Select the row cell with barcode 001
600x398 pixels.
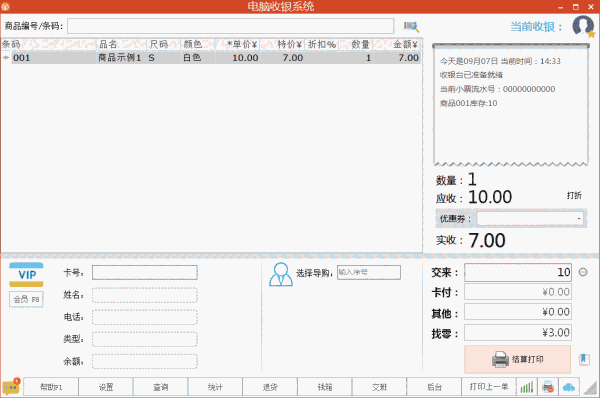coord(54,58)
